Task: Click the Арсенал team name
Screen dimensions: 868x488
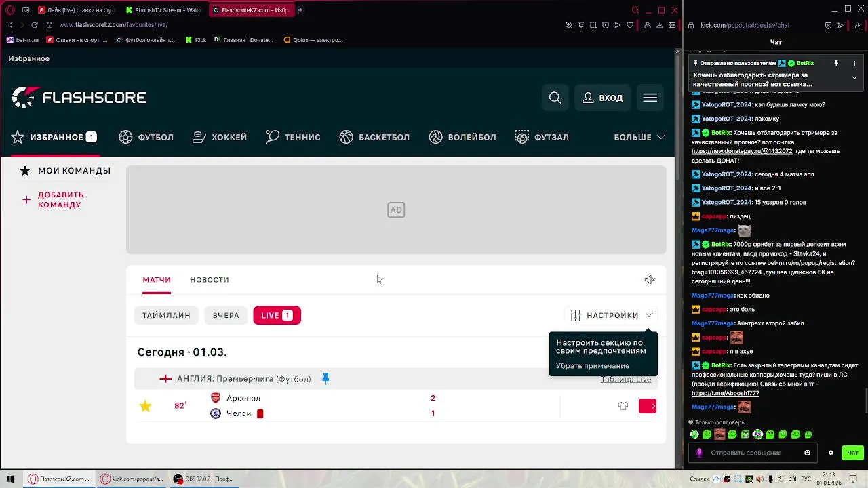Action: tap(243, 398)
